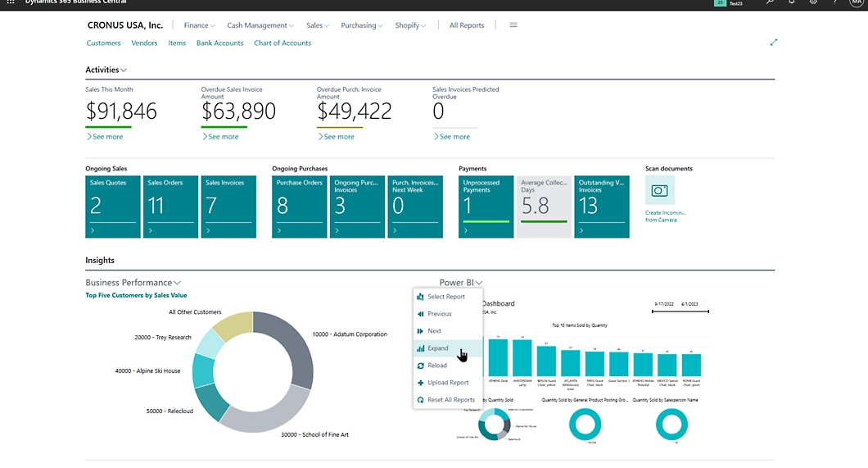See more under Sales This Month
Image resolution: width=868 pixels, height=468 pixels.
[105, 137]
